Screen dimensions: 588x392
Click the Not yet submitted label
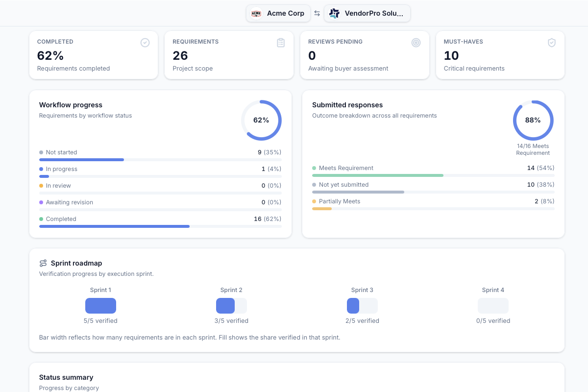click(343, 185)
